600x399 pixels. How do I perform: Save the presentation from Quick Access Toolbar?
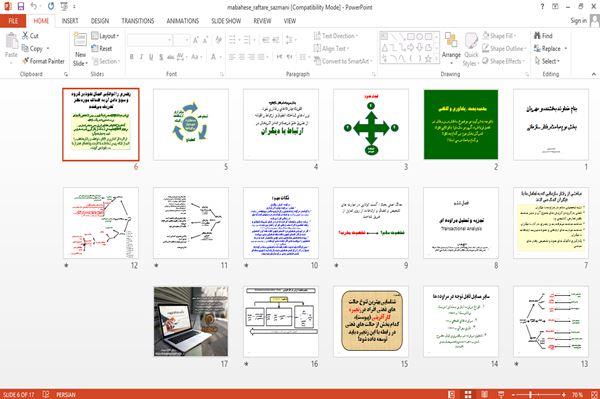(21, 7)
